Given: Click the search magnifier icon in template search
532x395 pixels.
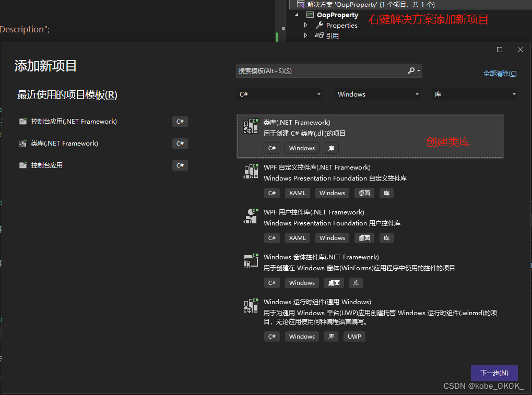Looking at the screenshot, I should click(411, 70).
